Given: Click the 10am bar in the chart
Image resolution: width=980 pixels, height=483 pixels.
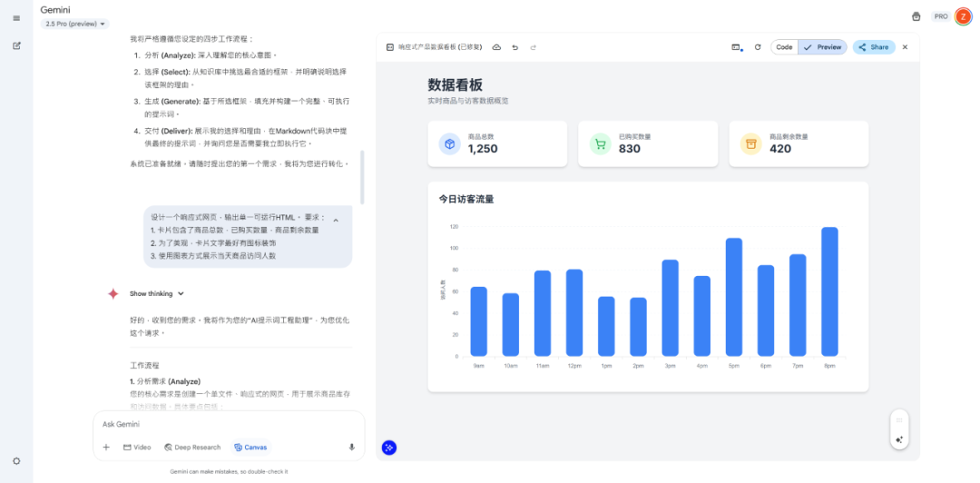Looking at the screenshot, I should click(511, 325).
